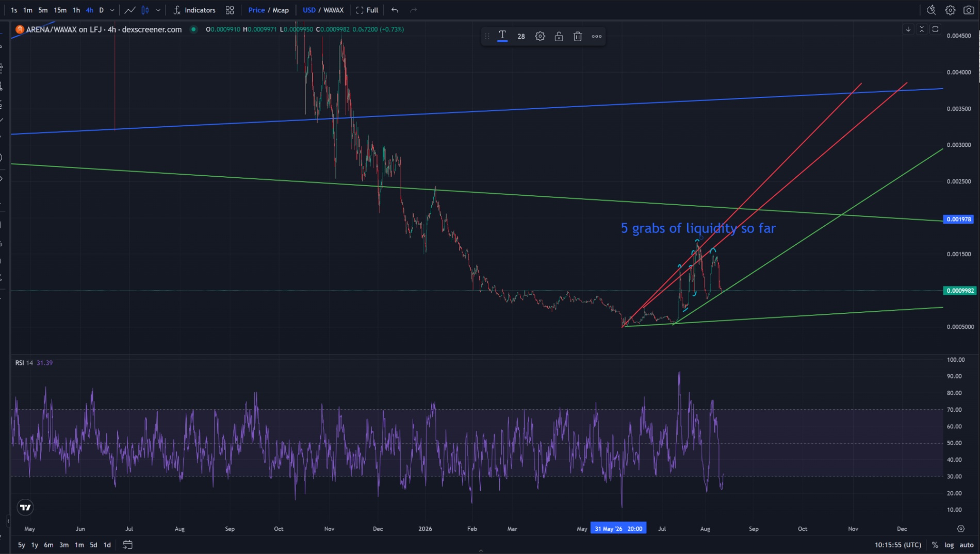Click the TradingView logo
Screen dimensions: 980x554
[x=25, y=508]
